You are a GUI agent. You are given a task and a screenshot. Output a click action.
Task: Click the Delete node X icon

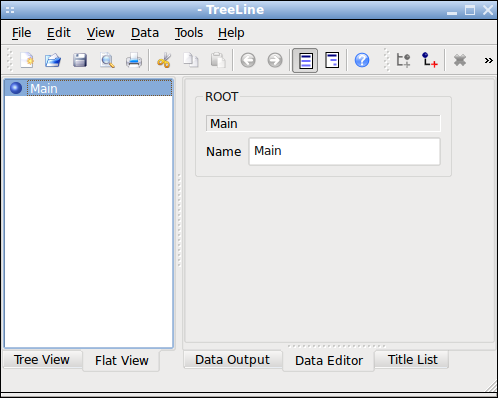[x=460, y=60]
